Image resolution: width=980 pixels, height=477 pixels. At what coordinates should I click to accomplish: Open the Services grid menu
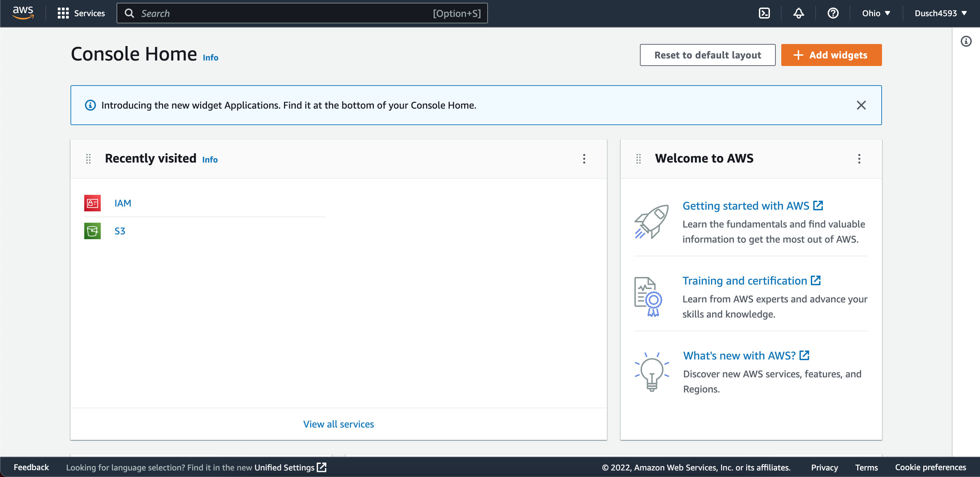[x=81, y=13]
